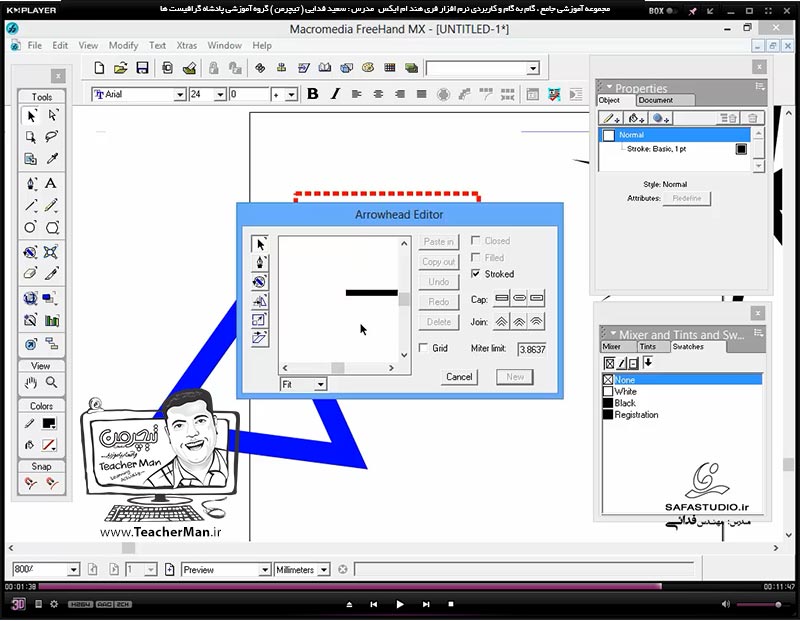
Task: Open the Xtras menu
Action: click(187, 45)
